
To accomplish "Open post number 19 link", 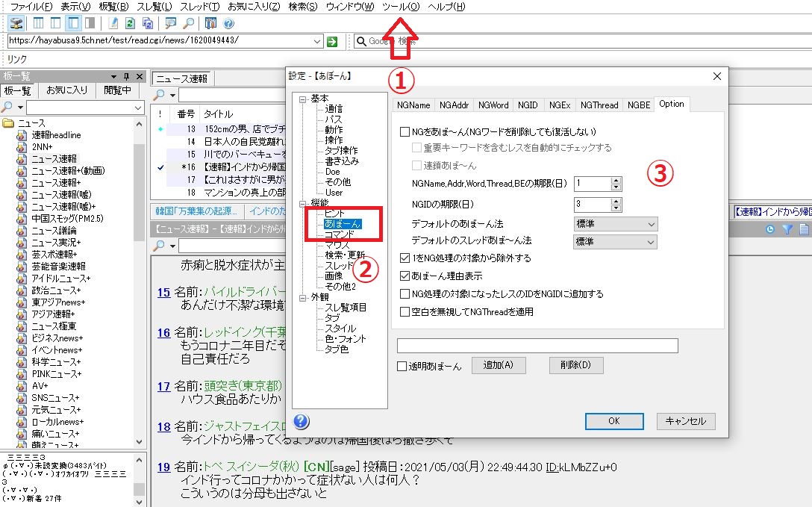I will click(x=163, y=467).
